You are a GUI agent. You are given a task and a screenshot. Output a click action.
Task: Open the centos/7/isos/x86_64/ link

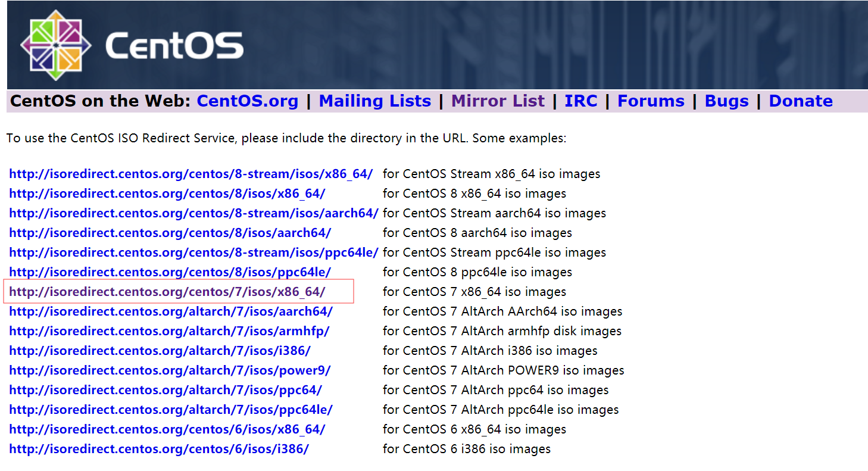coord(167,292)
